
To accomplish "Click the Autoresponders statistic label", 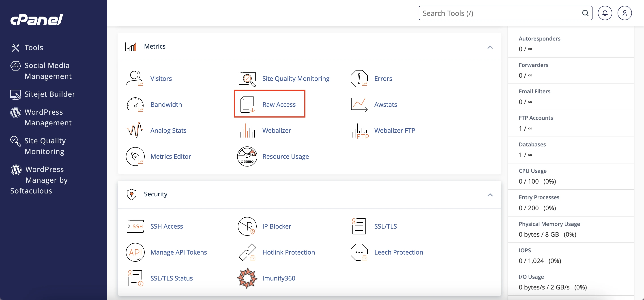I will pos(539,39).
